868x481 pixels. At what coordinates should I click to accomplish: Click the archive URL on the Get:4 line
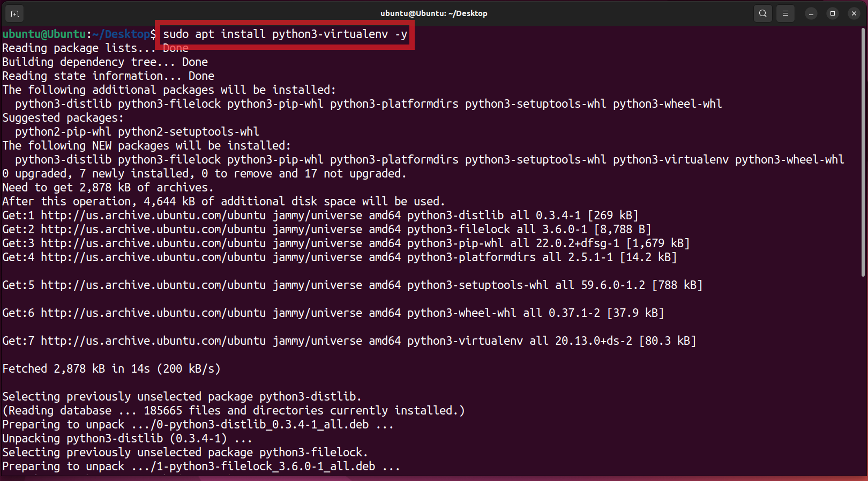(x=153, y=257)
